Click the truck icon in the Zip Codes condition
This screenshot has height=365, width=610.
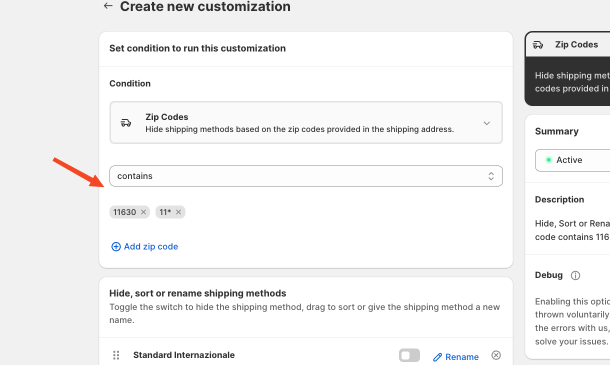[126, 123]
